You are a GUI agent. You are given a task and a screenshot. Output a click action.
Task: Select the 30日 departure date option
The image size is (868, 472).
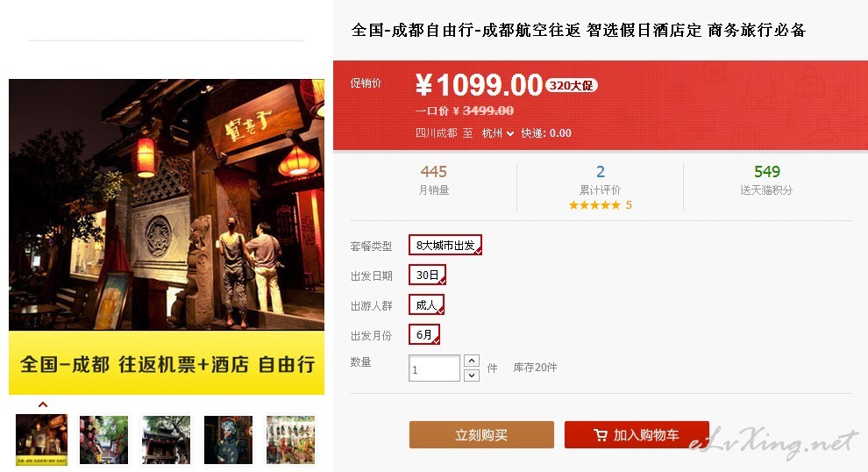coord(427,275)
